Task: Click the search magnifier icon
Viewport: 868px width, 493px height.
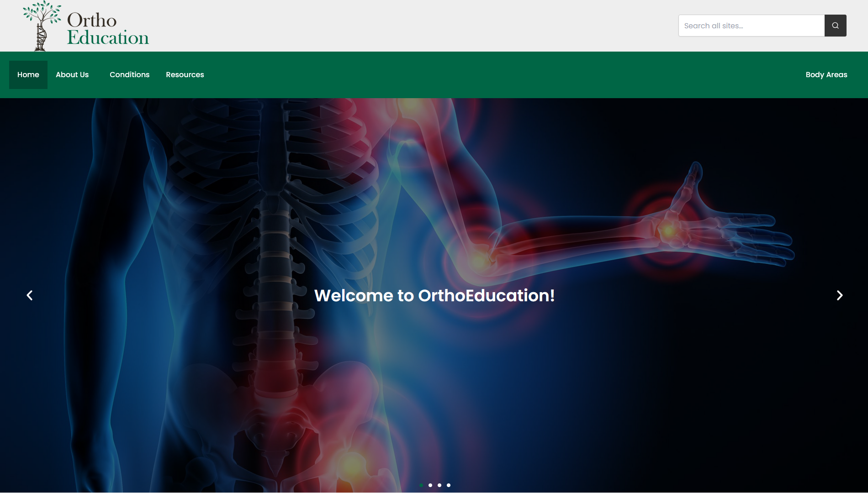Action: [835, 25]
